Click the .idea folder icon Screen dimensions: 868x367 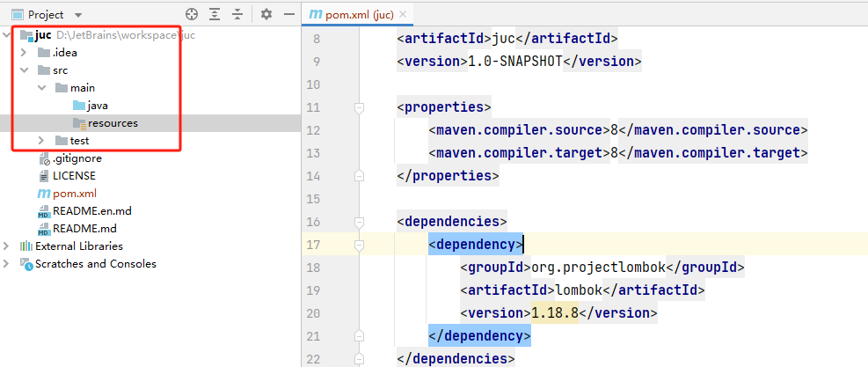click(x=43, y=53)
